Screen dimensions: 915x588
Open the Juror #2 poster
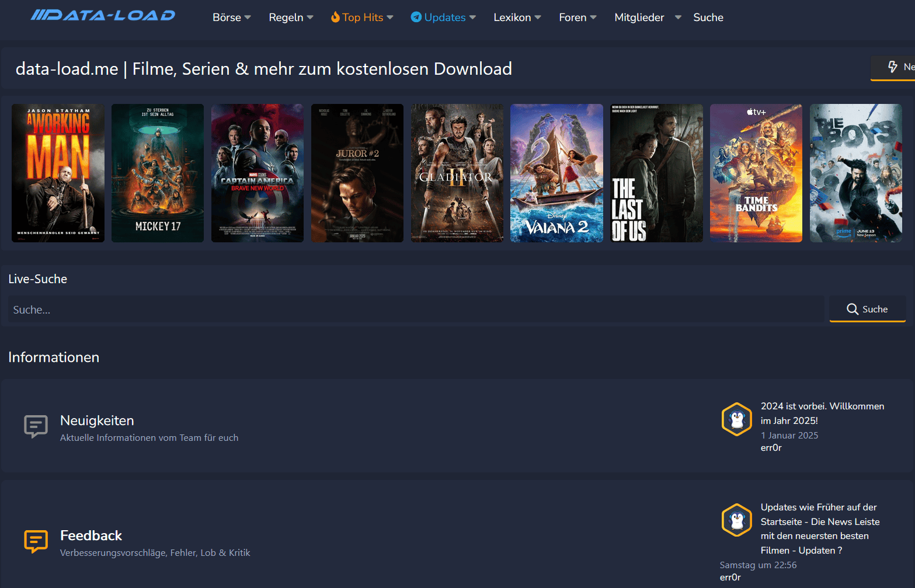click(357, 173)
